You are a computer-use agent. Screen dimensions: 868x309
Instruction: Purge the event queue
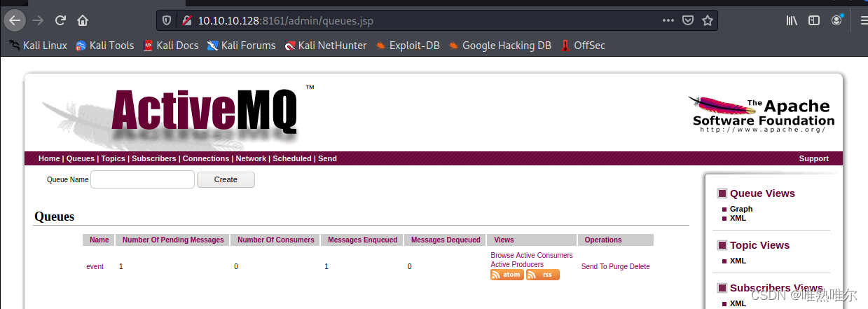(x=620, y=266)
